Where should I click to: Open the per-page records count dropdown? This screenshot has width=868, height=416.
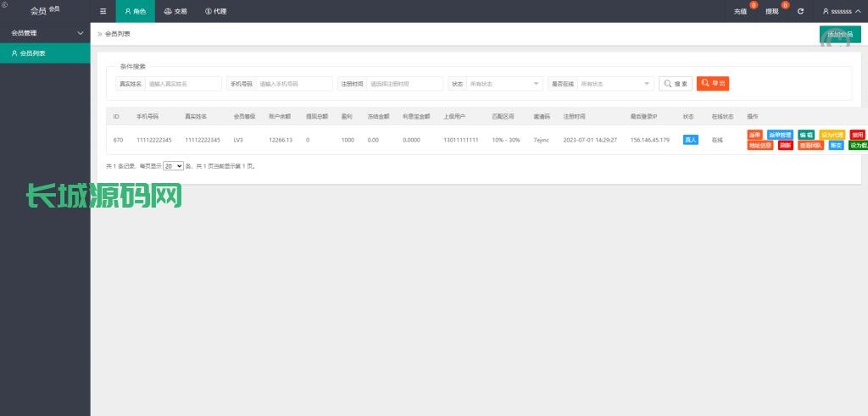173,166
